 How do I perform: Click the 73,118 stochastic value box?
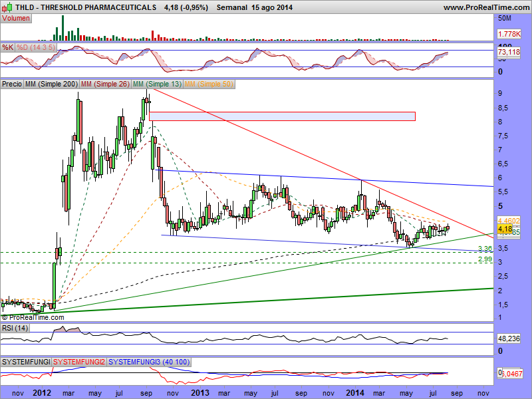click(509, 52)
